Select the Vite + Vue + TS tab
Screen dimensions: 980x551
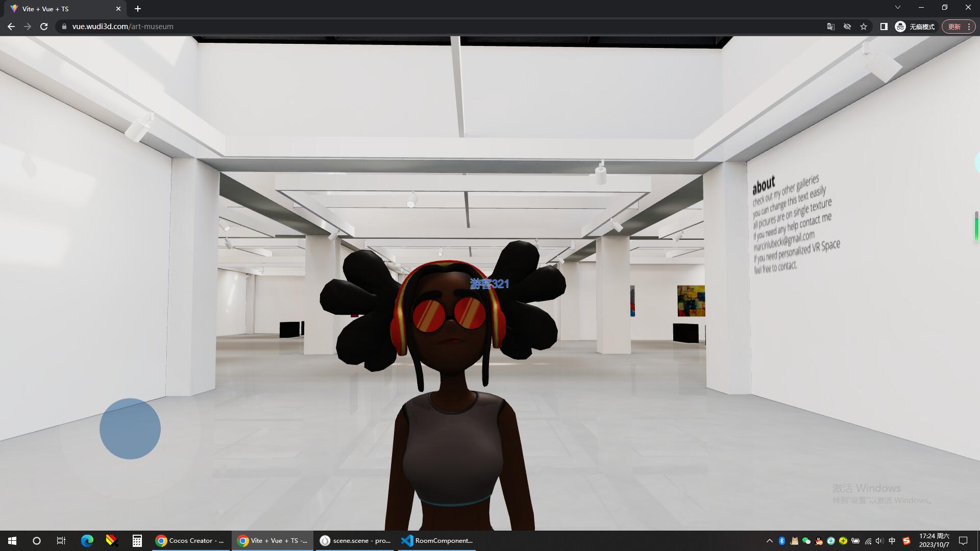(x=61, y=9)
